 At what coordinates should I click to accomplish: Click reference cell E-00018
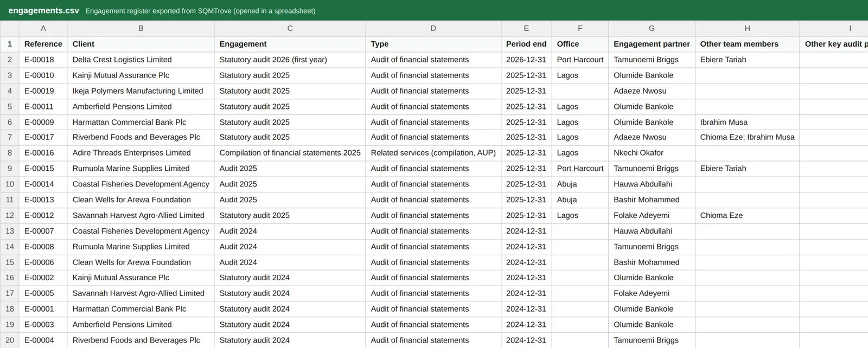pyautogui.click(x=43, y=60)
